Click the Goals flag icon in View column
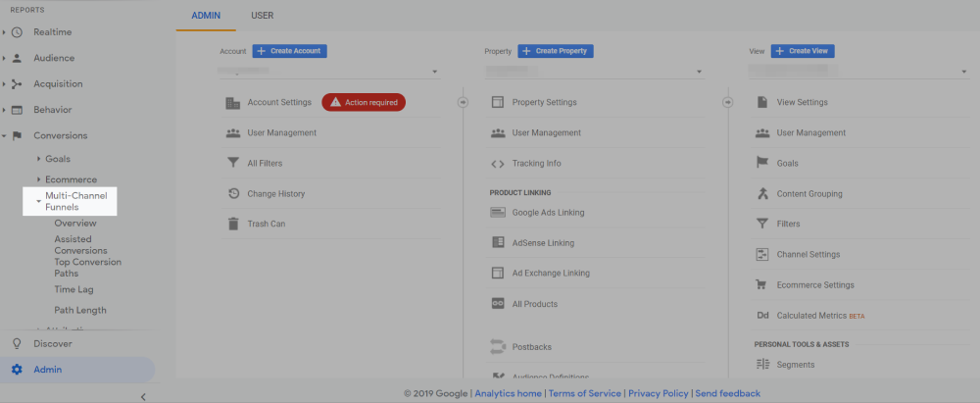This screenshot has height=403, width=980. (x=761, y=164)
